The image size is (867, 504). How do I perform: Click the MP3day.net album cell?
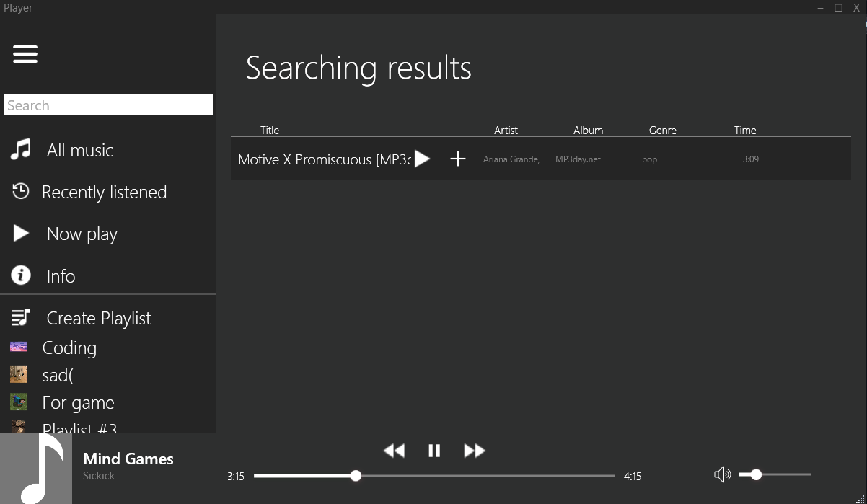[578, 159]
